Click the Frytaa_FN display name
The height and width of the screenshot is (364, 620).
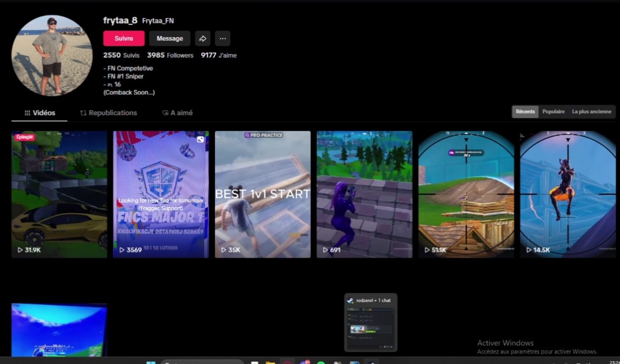coord(158,21)
